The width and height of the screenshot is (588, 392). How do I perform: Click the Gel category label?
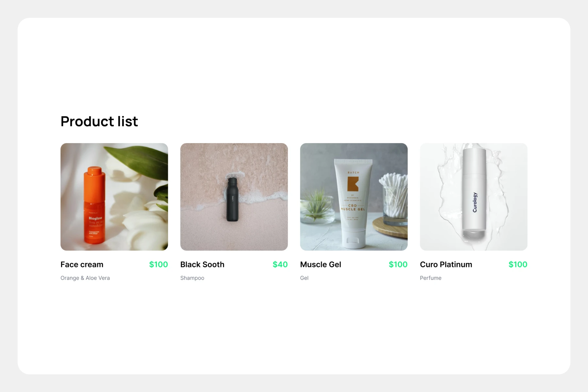(x=304, y=278)
